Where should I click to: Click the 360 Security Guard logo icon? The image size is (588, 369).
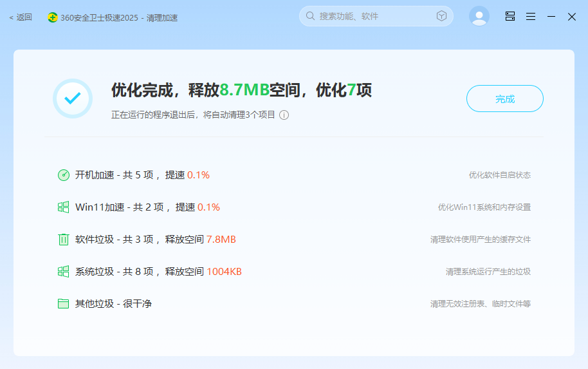[x=53, y=17]
